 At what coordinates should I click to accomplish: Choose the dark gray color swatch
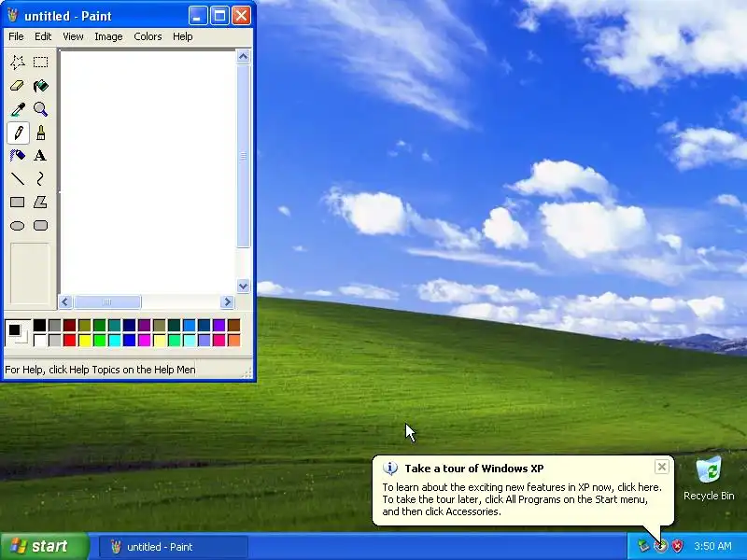pos(55,325)
